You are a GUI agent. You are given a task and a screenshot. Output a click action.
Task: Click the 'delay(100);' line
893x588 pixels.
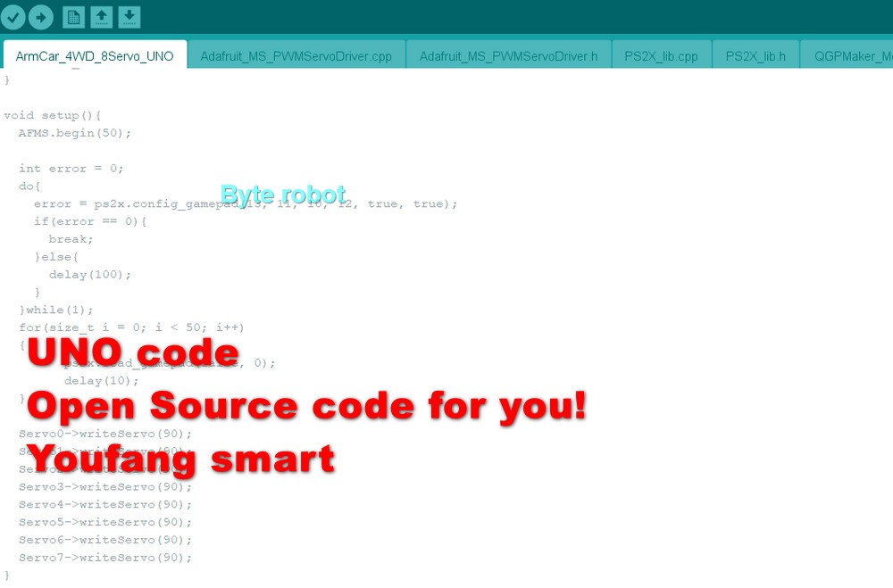click(x=90, y=274)
